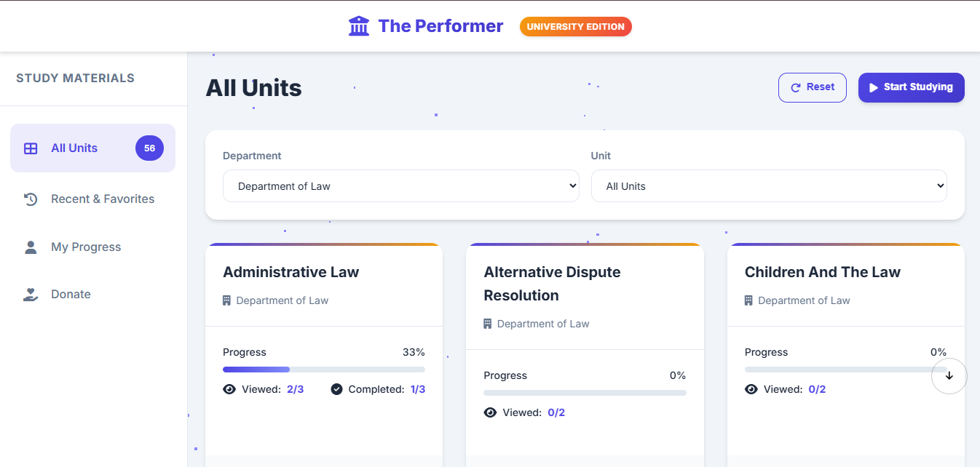This screenshot has width=980, height=467.
Task: Click the eye icon on Children And The Law card
Action: [x=751, y=389]
